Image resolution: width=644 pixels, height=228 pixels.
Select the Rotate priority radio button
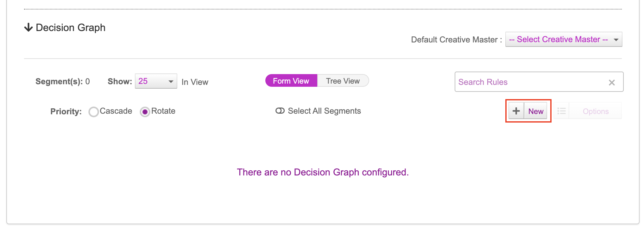[145, 112]
